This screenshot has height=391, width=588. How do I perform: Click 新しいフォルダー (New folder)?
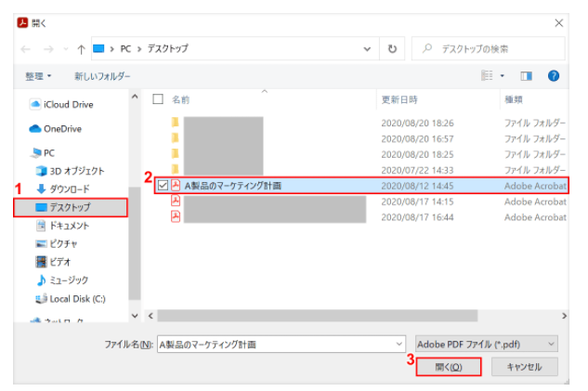point(102,75)
